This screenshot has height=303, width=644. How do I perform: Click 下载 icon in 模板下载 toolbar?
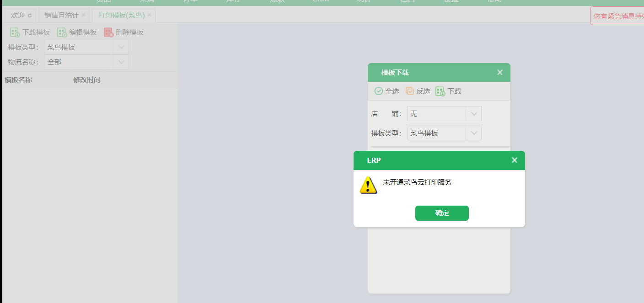[440, 91]
